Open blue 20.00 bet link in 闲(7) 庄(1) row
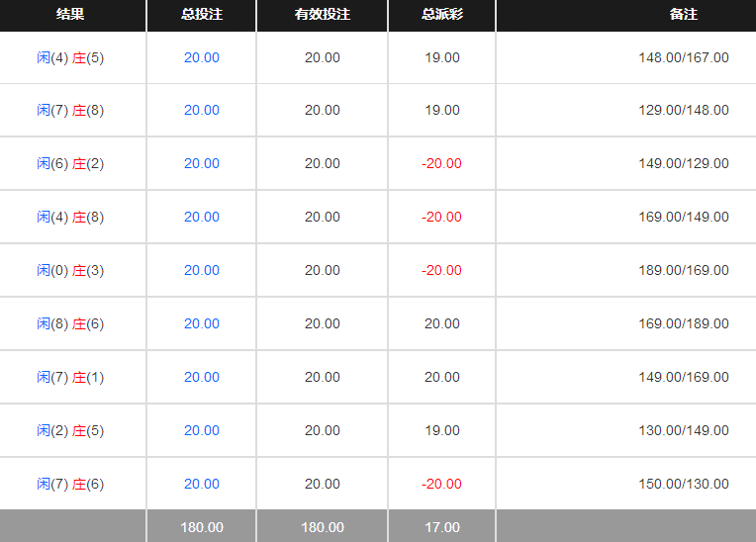The height and width of the screenshot is (542, 756). click(202, 378)
